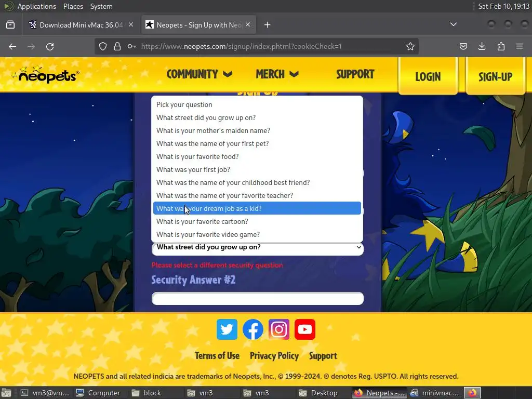Select 'What street did you grow up on?' option
Image resolution: width=532 pixels, height=399 pixels.
[257, 117]
